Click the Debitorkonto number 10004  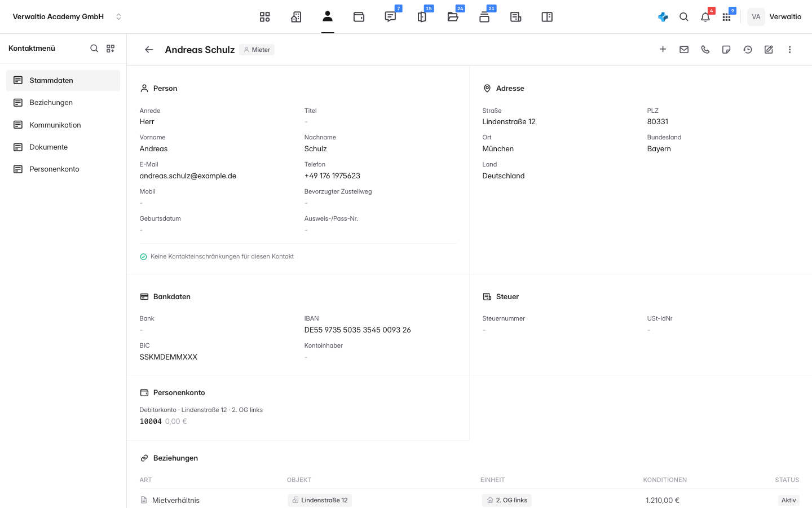pyautogui.click(x=151, y=421)
